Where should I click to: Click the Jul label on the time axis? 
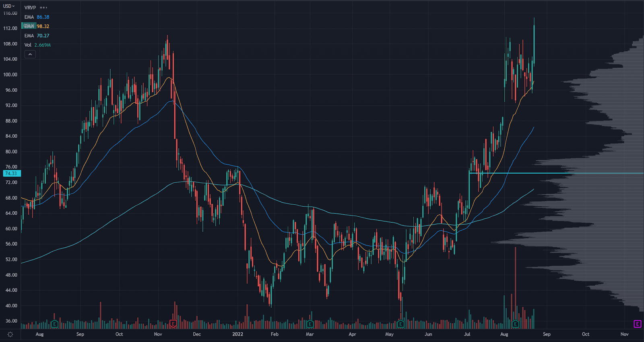tap(467, 334)
